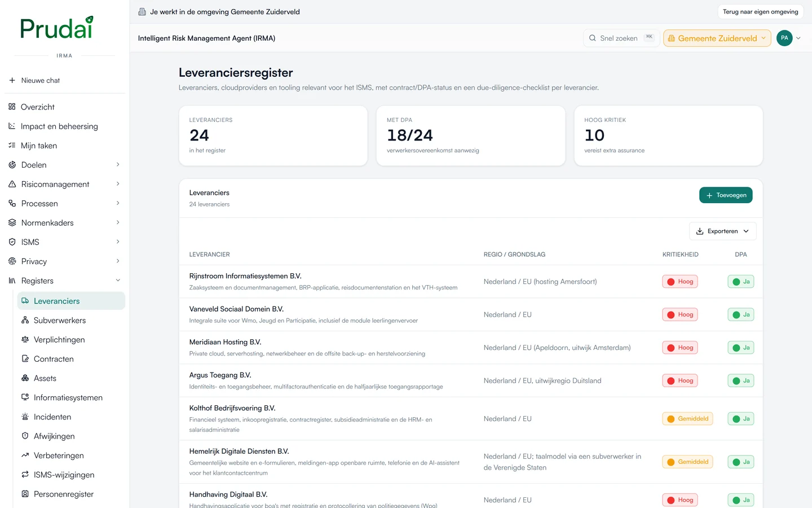Click the Verplichtingen scales icon
This screenshot has width=812, height=508.
[25, 339]
